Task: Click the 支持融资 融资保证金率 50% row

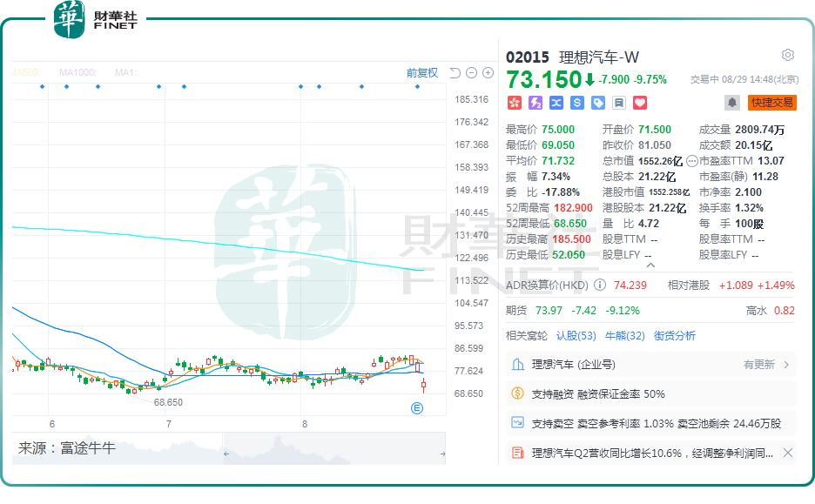Action: pyautogui.click(x=650, y=393)
